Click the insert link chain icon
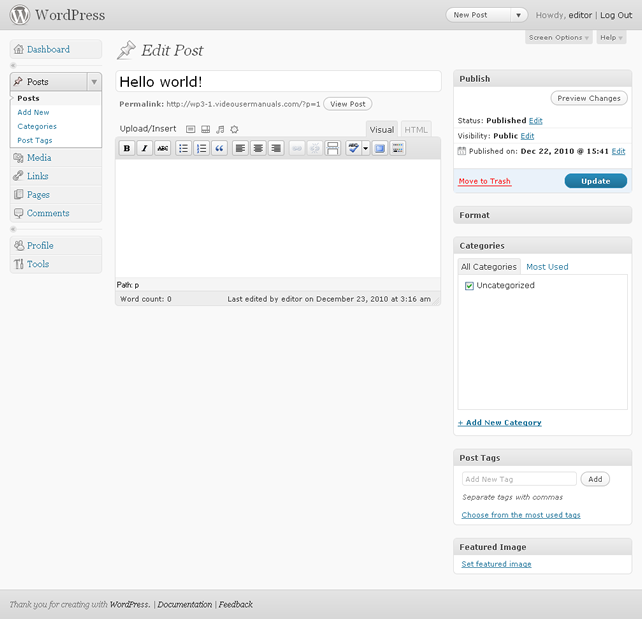The width and height of the screenshot is (642, 619). 297,148
